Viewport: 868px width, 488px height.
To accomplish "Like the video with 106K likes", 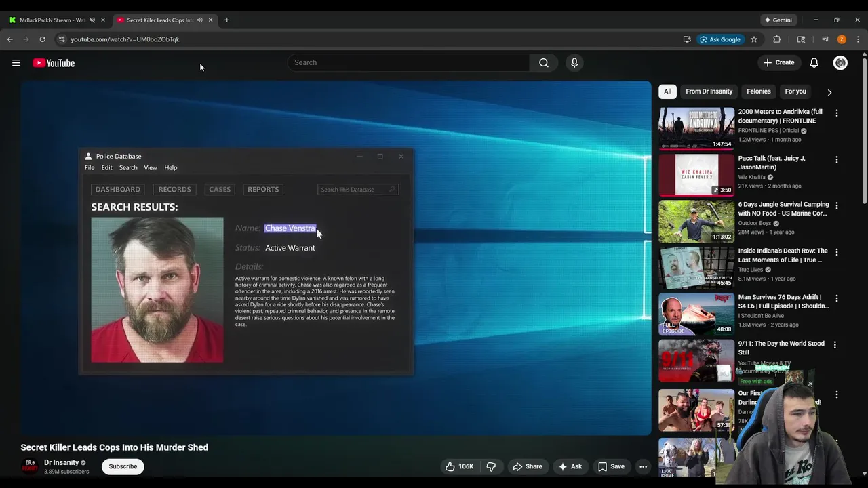I will (x=459, y=466).
